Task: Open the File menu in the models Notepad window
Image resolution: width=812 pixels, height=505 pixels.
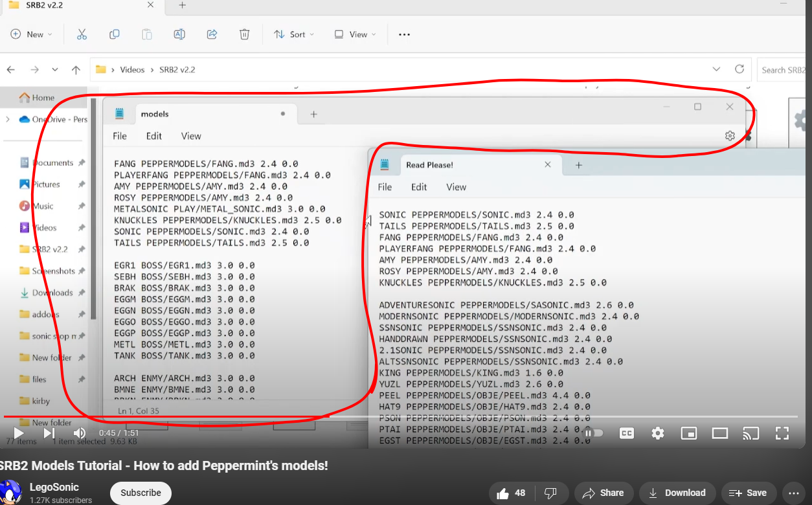Action: click(120, 136)
